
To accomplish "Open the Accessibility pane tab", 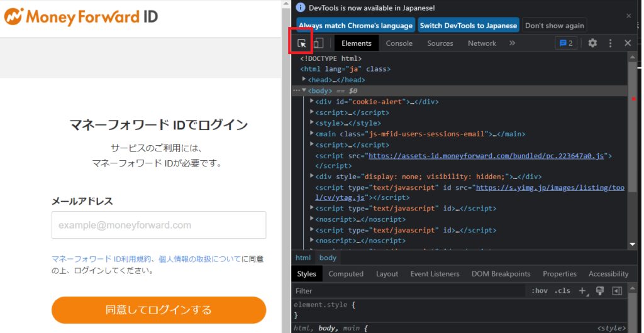I will 608,274.
